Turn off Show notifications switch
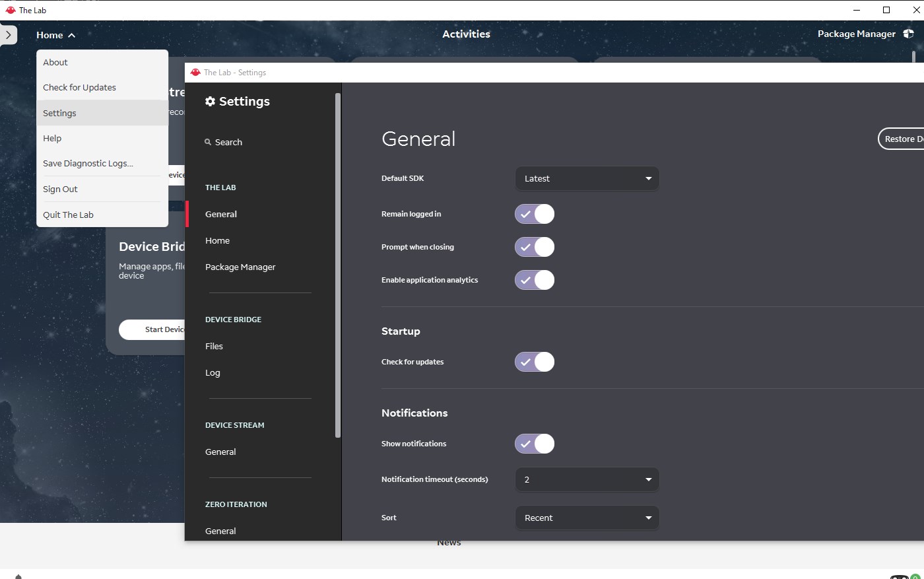The width and height of the screenshot is (924, 579). pyautogui.click(x=535, y=444)
